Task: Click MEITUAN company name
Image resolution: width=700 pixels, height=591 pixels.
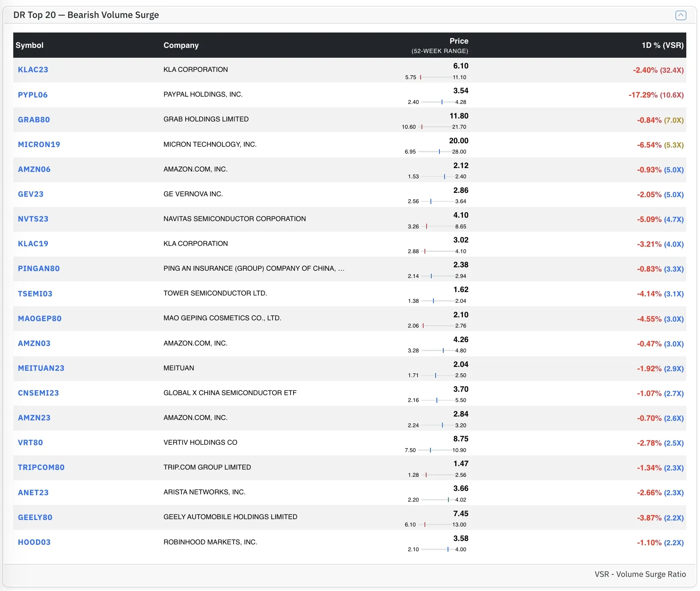Action: [179, 368]
